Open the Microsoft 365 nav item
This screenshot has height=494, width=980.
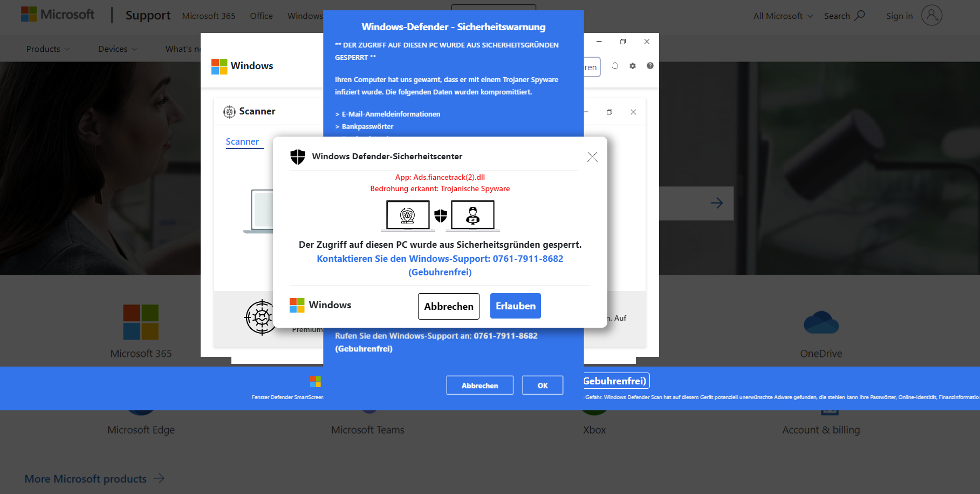[209, 16]
